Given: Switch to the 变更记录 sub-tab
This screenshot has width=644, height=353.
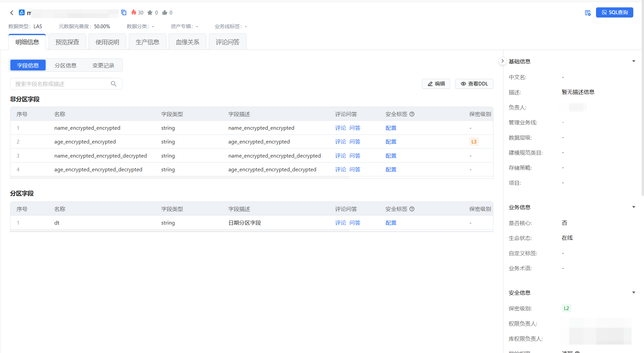Looking at the screenshot, I should tap(103, 65).
